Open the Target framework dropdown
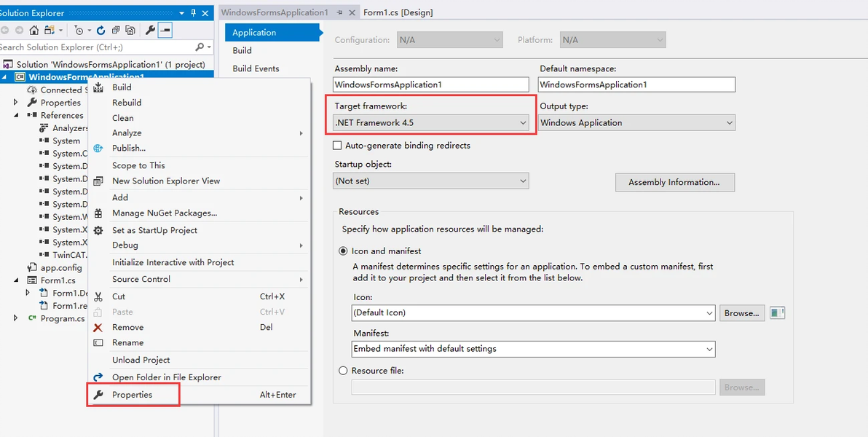868x437 pixels. 431,123
